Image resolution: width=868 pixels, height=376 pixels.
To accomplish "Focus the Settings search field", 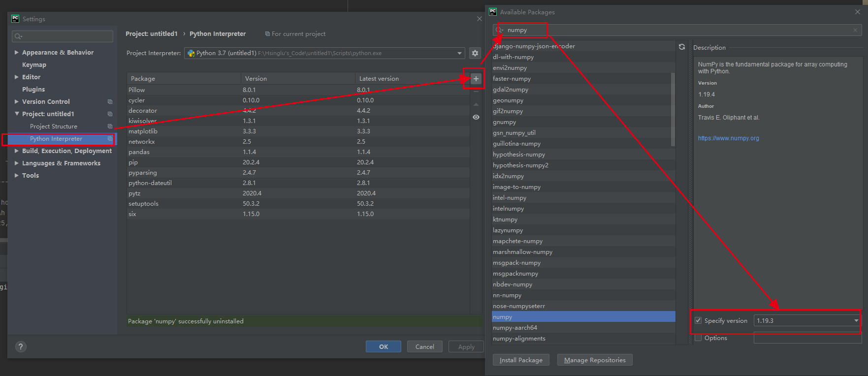I will 63,36.
